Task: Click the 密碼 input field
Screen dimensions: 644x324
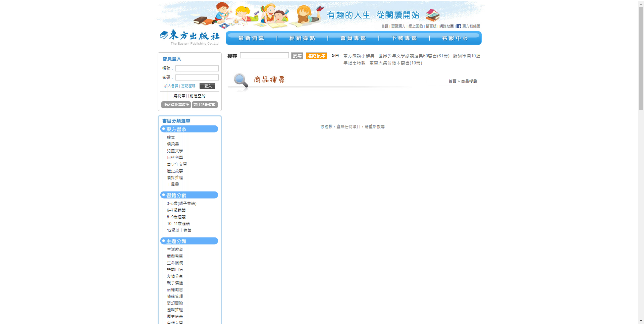Action: (197, 77)
